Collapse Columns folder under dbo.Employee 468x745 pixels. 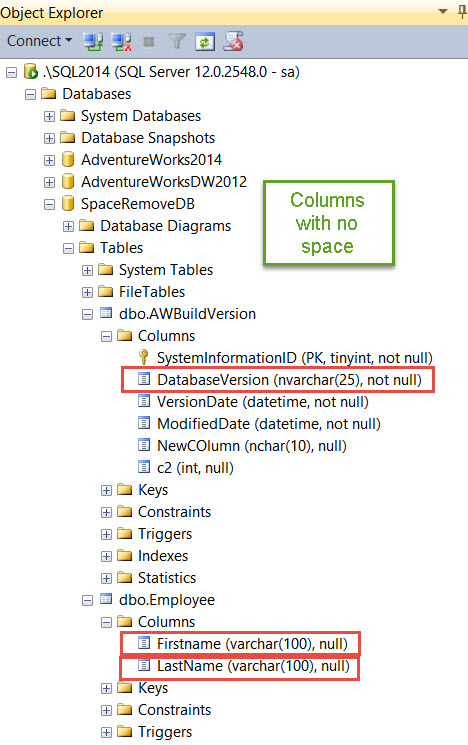coord(106,622)
